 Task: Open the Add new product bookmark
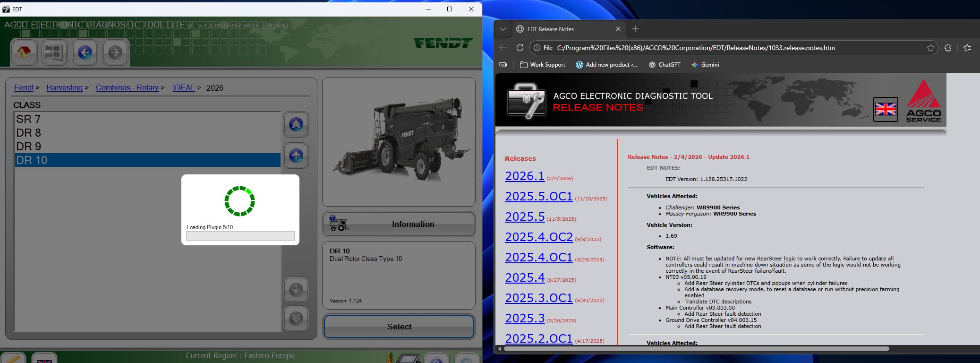point(606,65)
